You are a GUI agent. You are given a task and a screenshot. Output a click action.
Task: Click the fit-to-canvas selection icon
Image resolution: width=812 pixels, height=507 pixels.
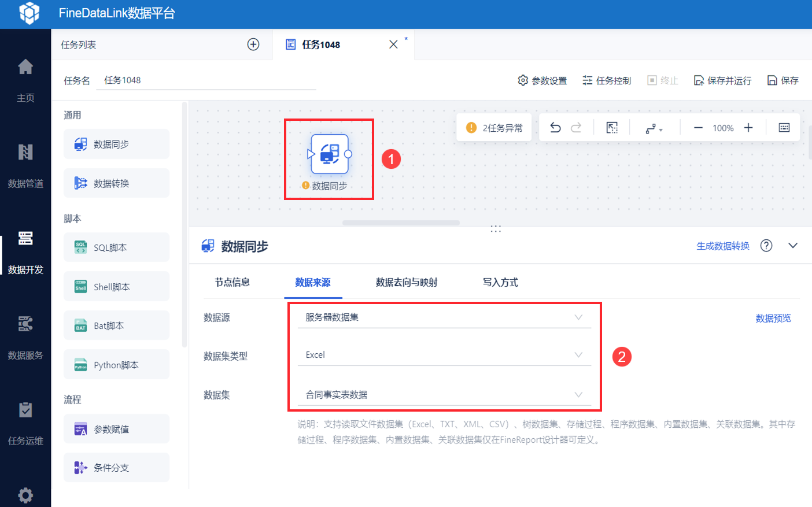click(612, 128)
